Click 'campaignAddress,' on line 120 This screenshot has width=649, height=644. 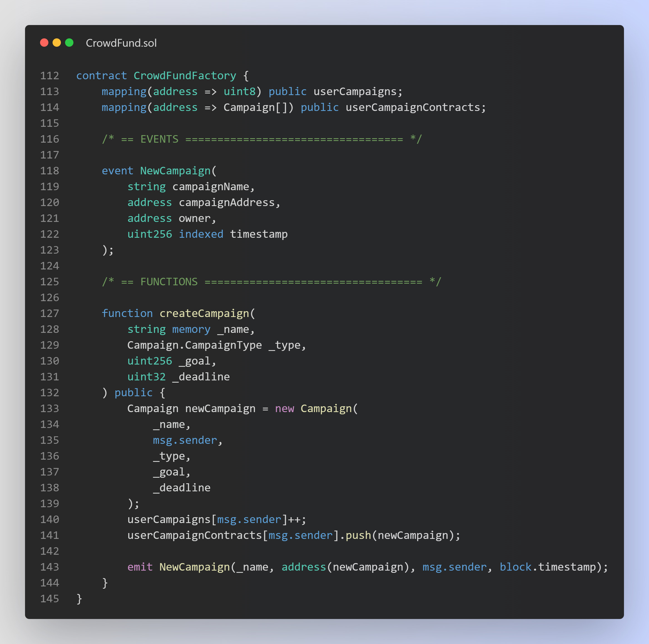coord(229,203)
